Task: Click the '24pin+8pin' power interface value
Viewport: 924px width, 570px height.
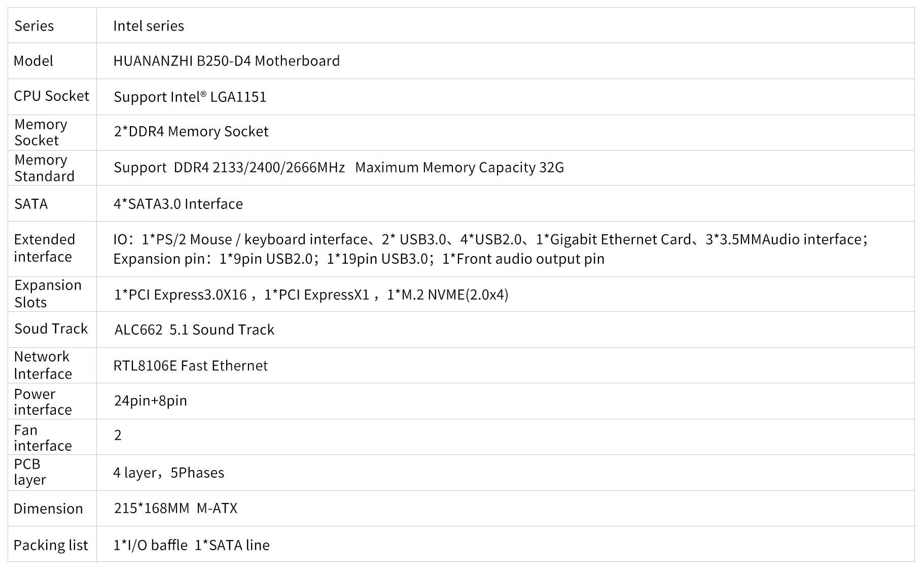Action: [150, 401]
